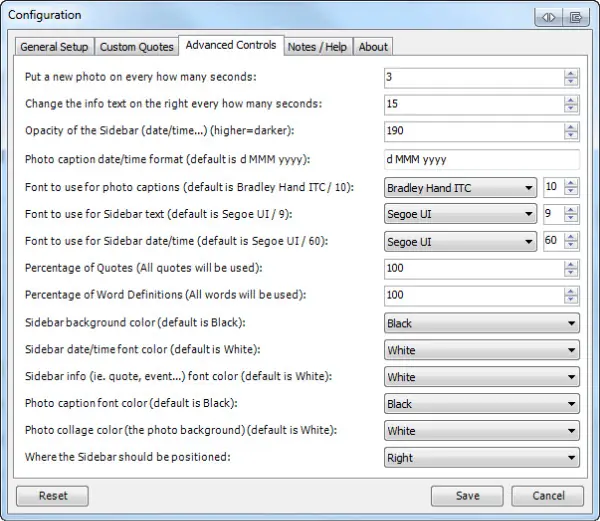This screenshot has height=521, width=600.
Task: Click label 'Where the Sidebar should be positioned:'
Action: [x=128, y=457]
